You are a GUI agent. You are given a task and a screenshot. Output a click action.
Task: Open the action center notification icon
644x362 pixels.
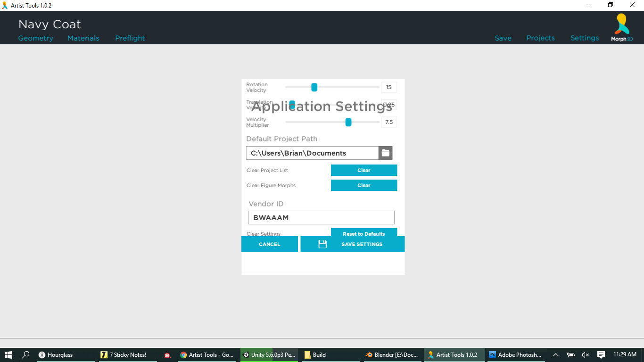click(x=601, y=355)
